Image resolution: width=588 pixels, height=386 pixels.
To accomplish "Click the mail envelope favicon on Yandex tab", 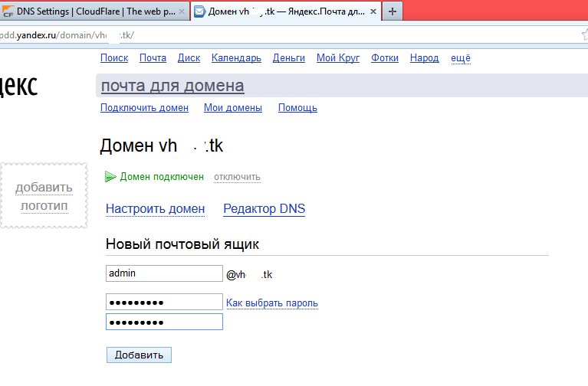I will pyautogui.click(x=199, y=12).
